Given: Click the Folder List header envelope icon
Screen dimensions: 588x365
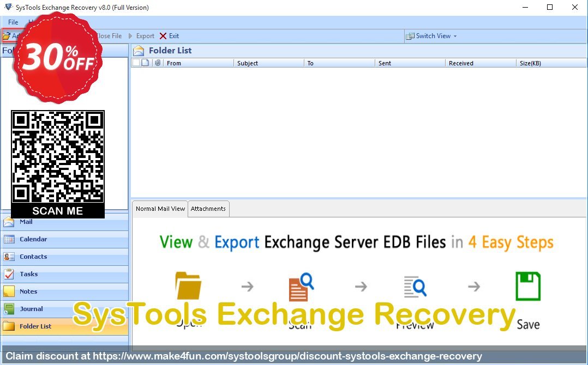Looking at the screenshot, I should coord(139,51).
